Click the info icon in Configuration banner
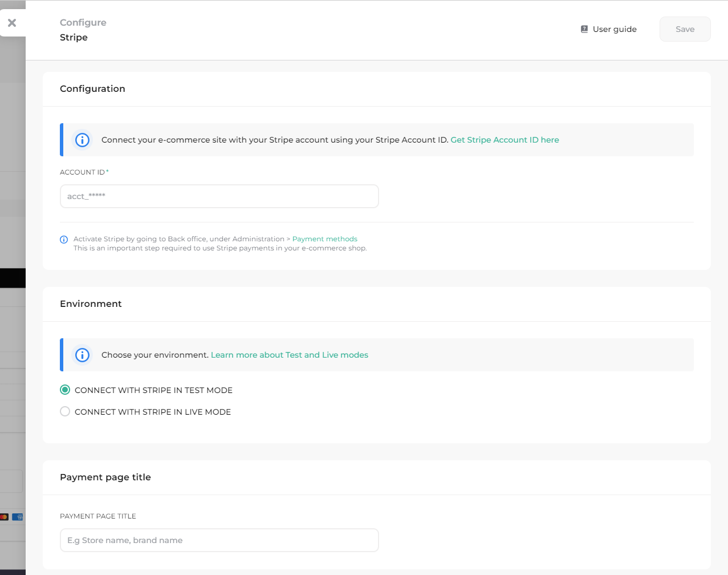The width and height of the screenshot is (728, 575). 83,140
